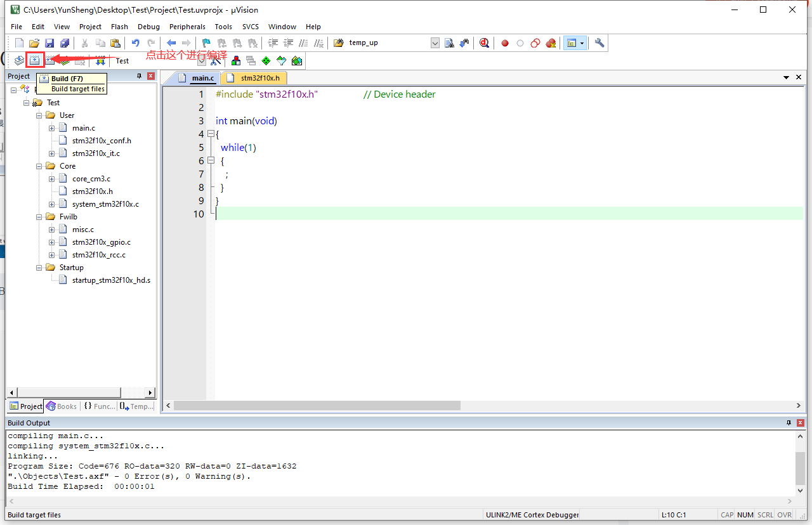Toggle pin on the Build Output panel
The width and height of the screenshot is (812, 525).
point(789,423)
